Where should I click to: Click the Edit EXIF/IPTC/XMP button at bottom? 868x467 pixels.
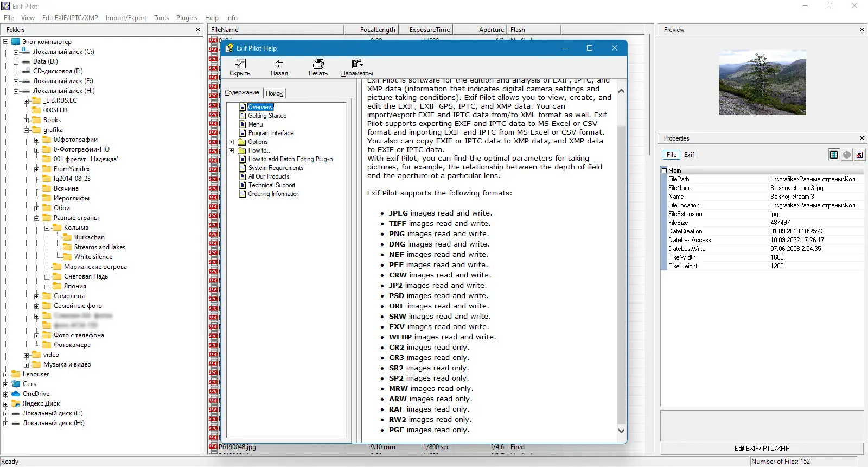click(x=762, y=449)
